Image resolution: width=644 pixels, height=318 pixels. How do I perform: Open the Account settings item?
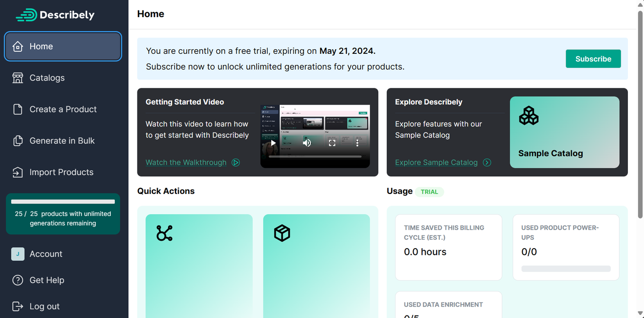coord(63,254)
